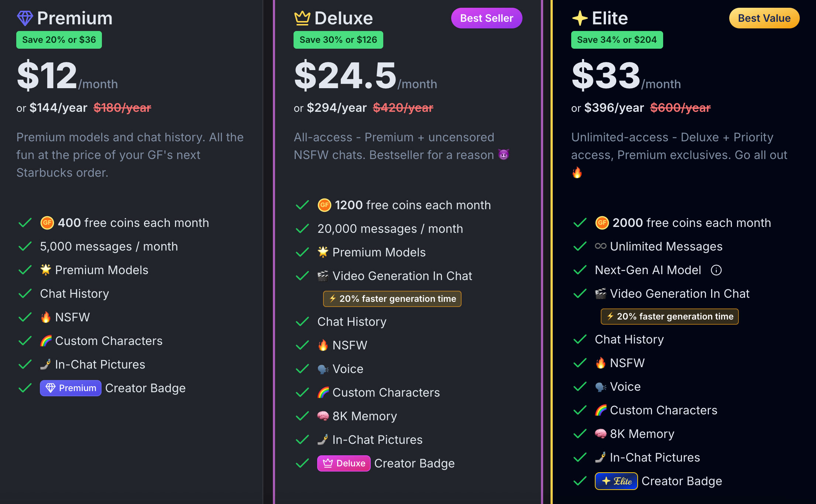Click the Best Seller badge
The height and width of the screenshot is (504, 816).
[x=486, y=18]
